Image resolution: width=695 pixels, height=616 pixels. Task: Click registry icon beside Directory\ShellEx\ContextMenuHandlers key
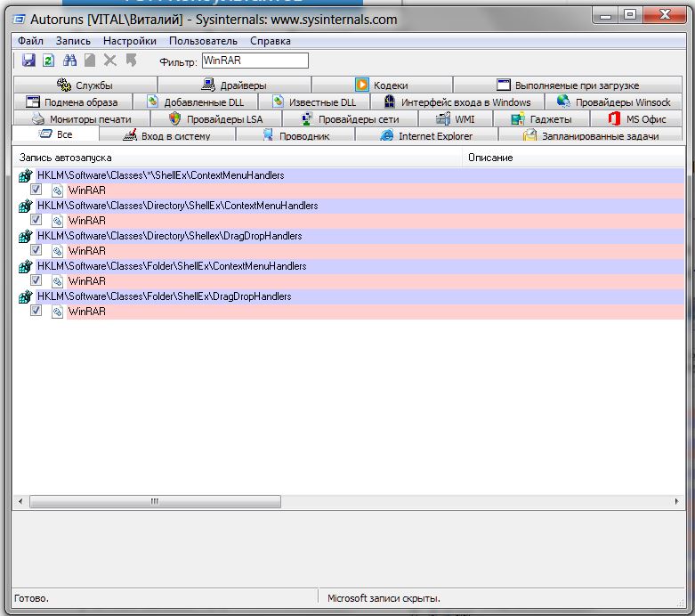[26, 206]
